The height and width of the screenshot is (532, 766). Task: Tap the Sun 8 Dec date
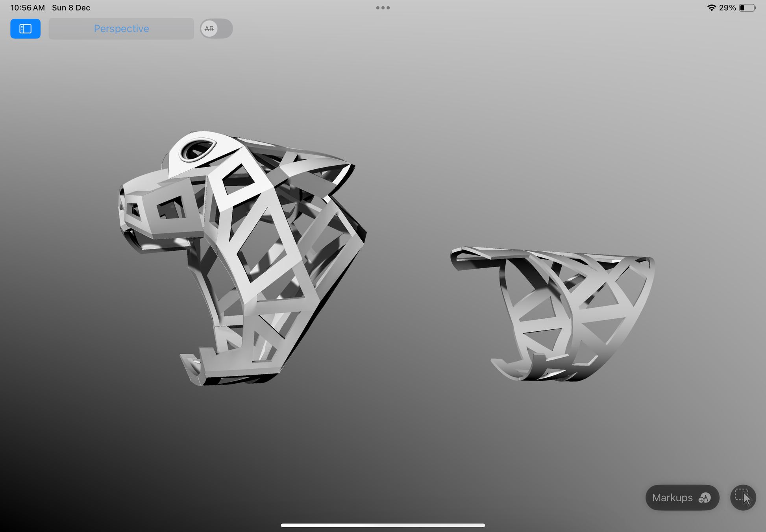pos(71,8)
